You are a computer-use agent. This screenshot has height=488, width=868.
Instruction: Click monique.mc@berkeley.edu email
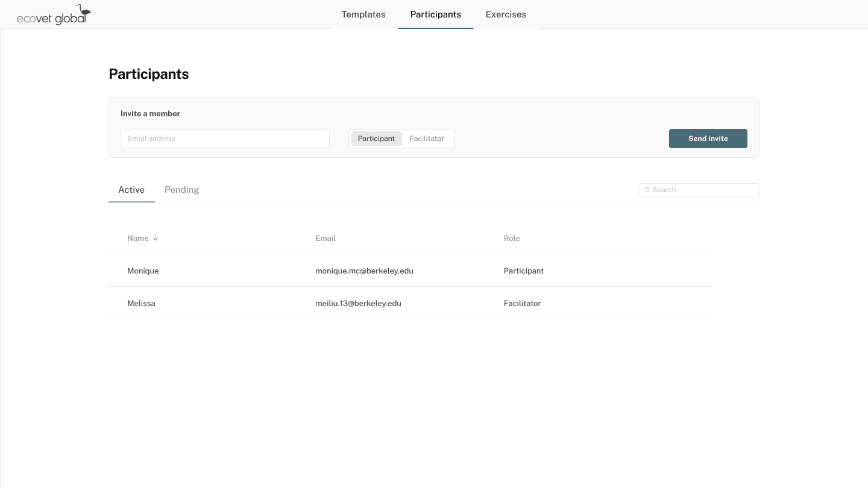pyautogui.click(x=364, y=271)
